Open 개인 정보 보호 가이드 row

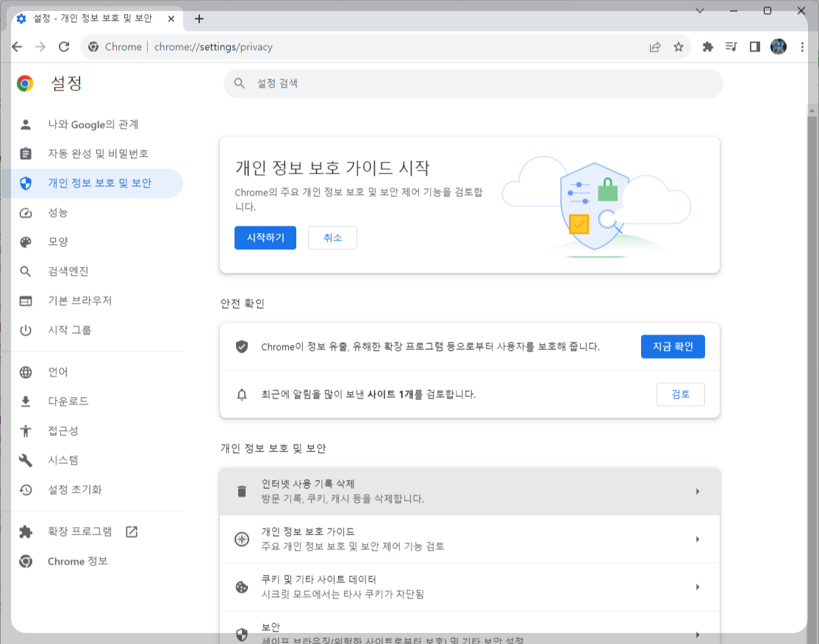pyautogui.click(x=470, y=539)
